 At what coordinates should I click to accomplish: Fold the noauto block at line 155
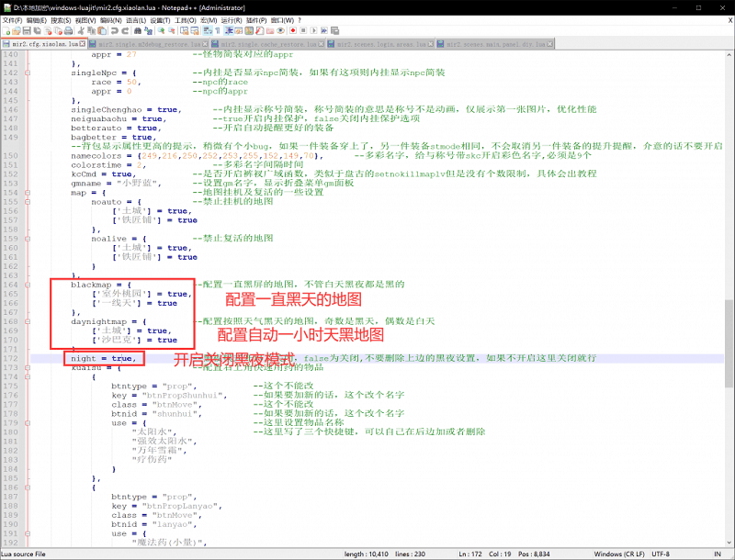coord(28,202)
